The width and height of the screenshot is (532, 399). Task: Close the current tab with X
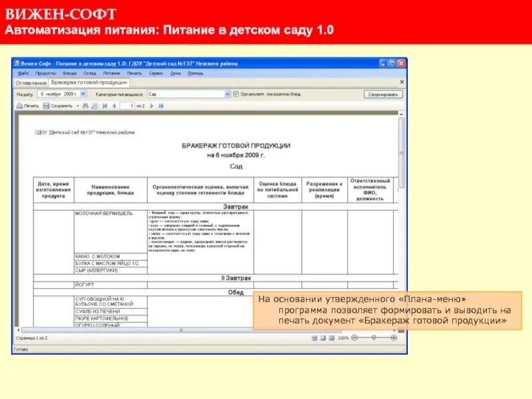(x=402, y=82)
